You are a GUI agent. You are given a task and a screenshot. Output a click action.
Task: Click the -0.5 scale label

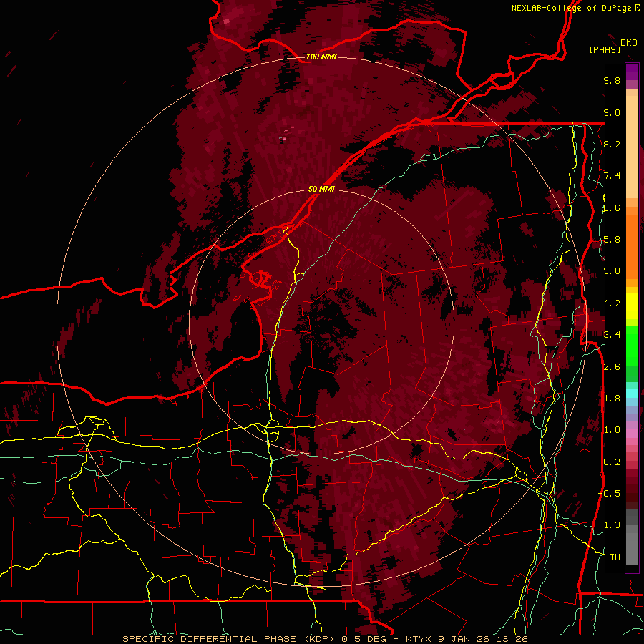click(x=609, y=493)
